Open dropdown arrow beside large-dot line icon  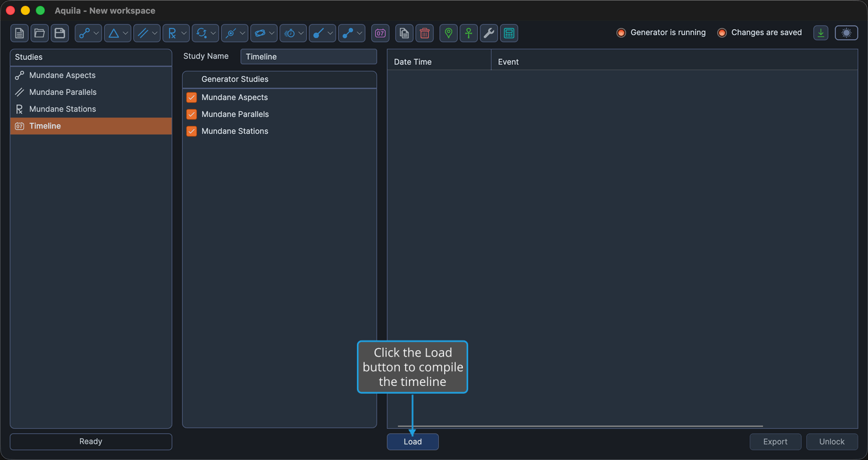click(x=330, y=33)
